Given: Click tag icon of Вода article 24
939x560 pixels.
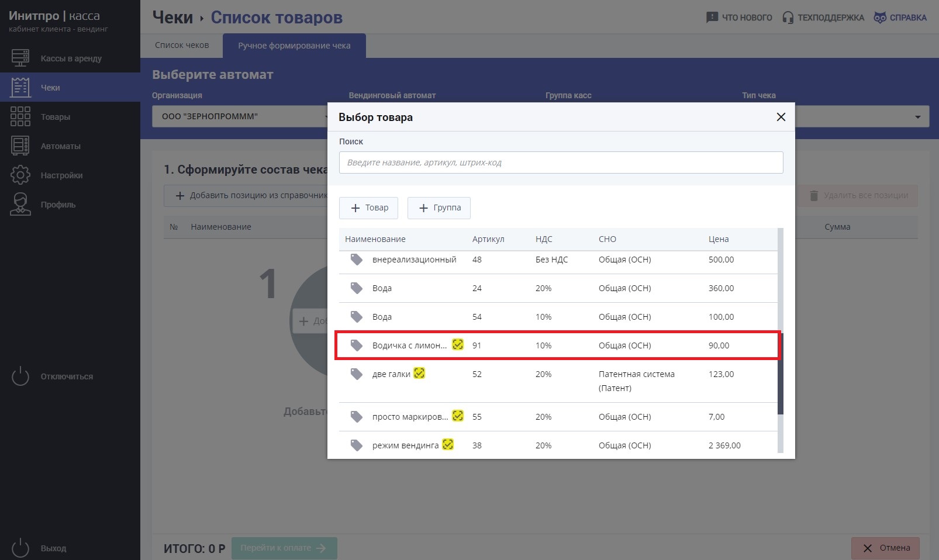Looking at the screenshot, I should click(x=356, y=288).
